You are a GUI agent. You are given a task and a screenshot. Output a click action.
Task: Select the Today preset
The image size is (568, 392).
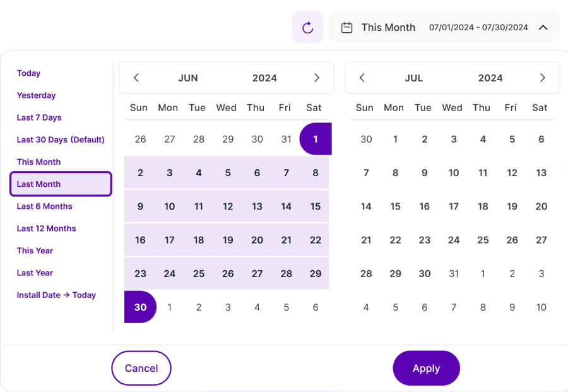point(28,73)
